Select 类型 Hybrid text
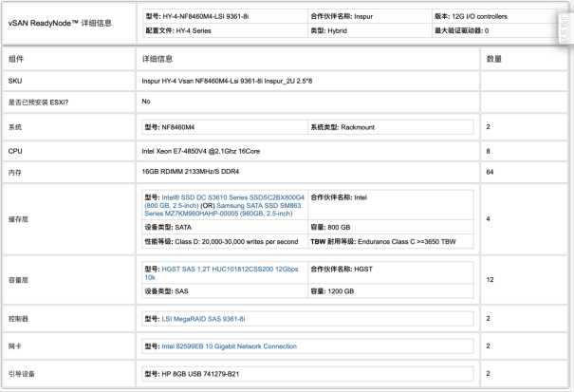574x392 pixels. click(x=328, y=30)
